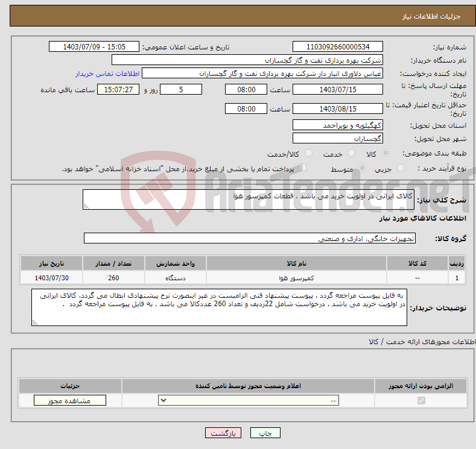Screen dimensions: 476x449
Task: Click the نام کالا column header
Action: [x=296, y=263]
